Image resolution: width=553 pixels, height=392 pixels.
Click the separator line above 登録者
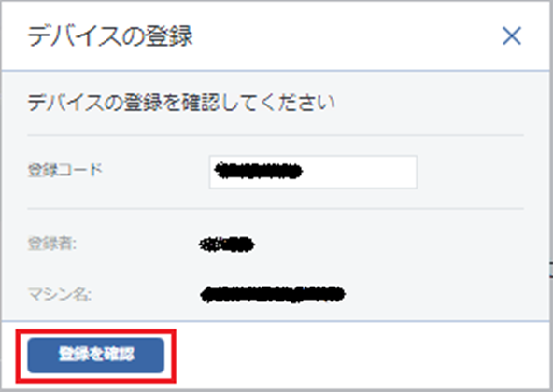click(x=276, y=209)
